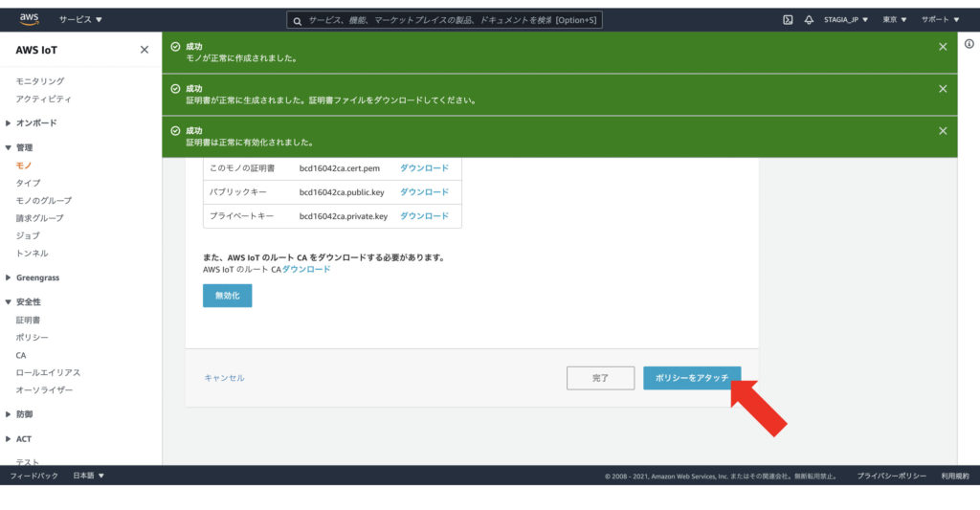Open the notifications bell icon
This screenshot has height=510, width=980.
click(809, 20)
